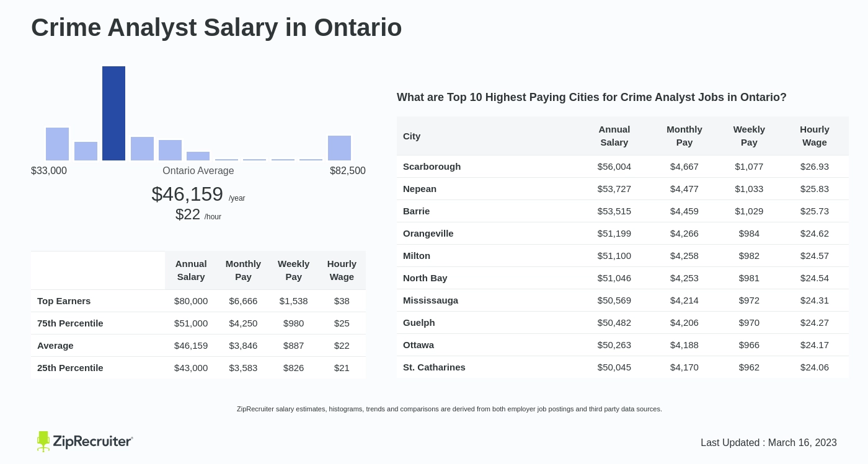The image size is (868, 464).
Task: Click the Top 10 Highest Paying Cities heading
Action: [591, 97]
